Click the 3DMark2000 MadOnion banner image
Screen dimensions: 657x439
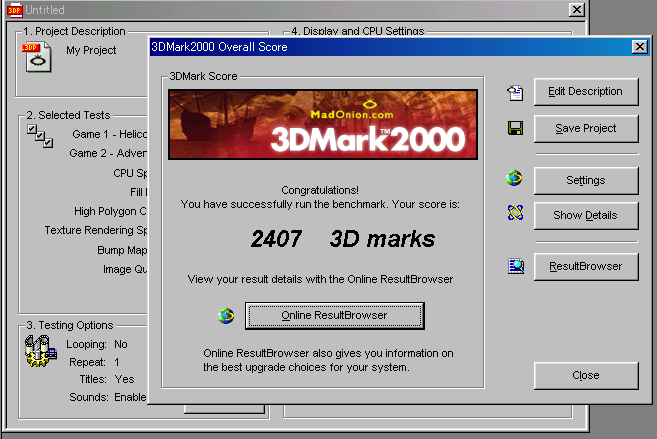pos(317,125)
